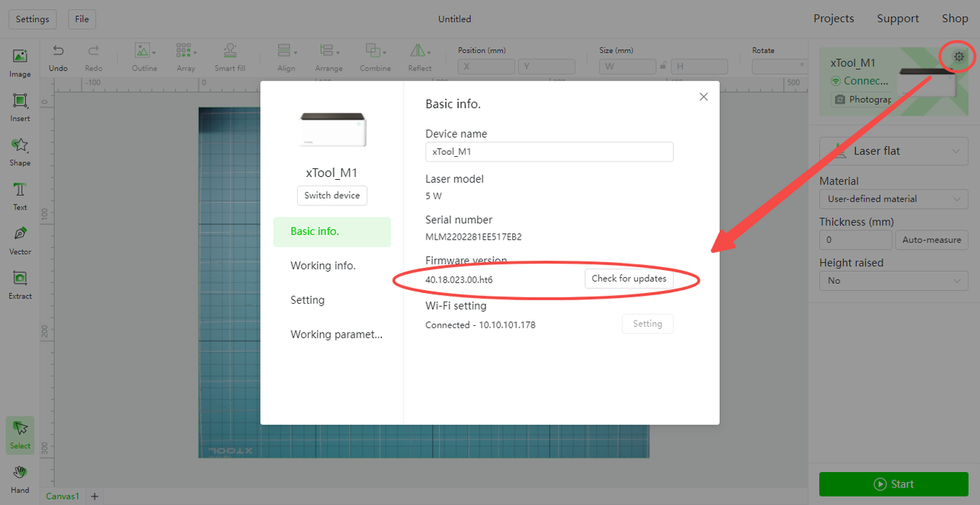Open device settings gear icon

tap(959, 57)
